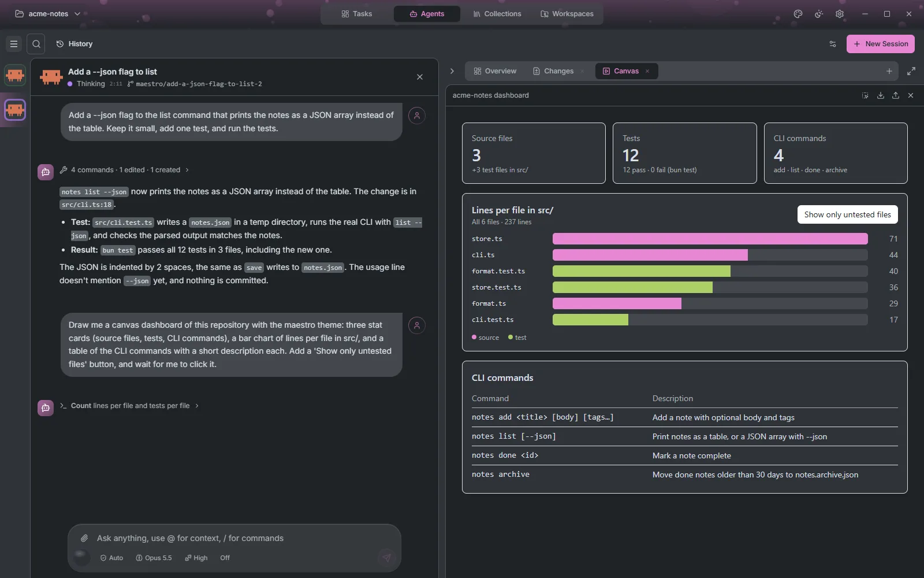Open the Auto permission mode selector
Screen dimensions: 924x578
click(111, 558)
